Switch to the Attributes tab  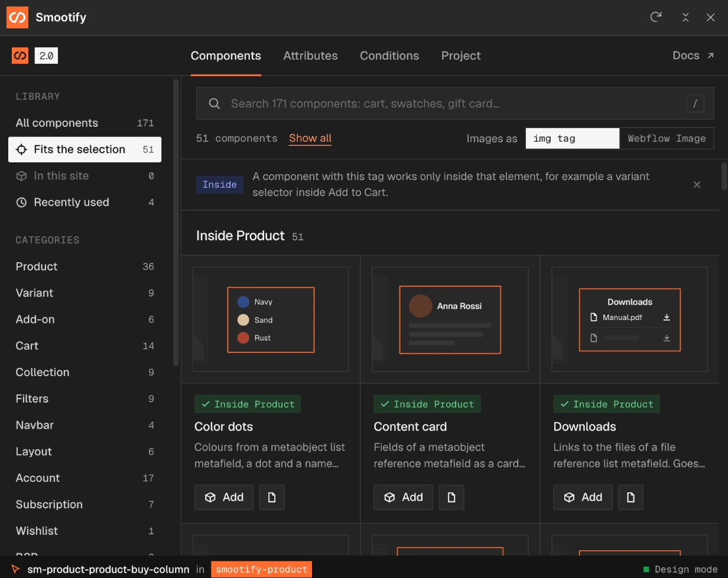[310, 55]
